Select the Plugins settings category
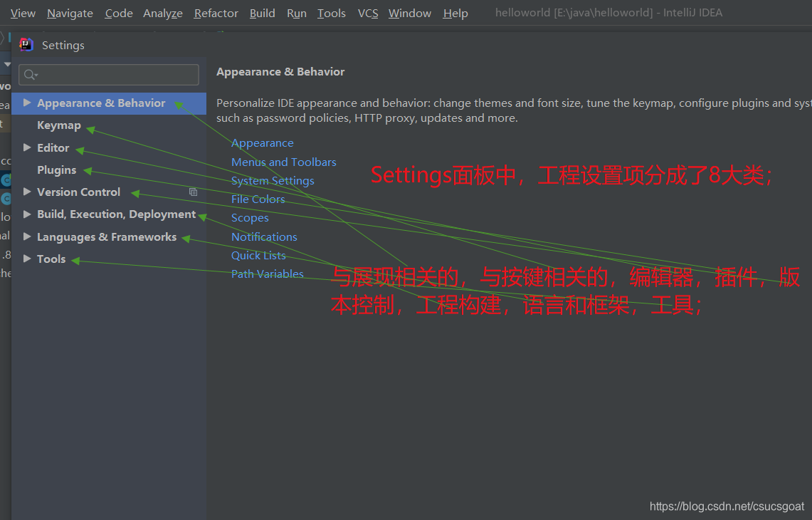812x520 pixels. (x=56, y=170)
